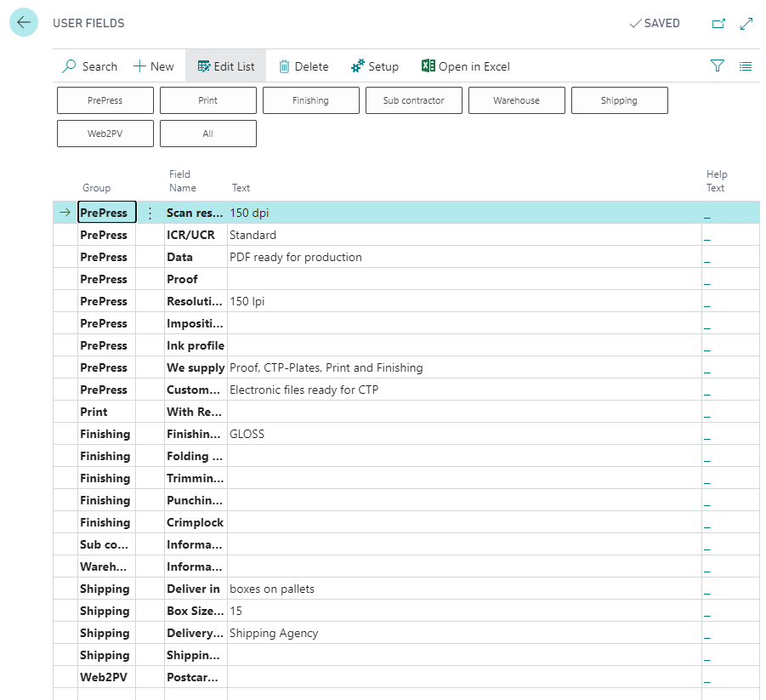Filter by the Shipping button
This screenshot has height=700, width=766.
pyautogui.click(x=620, y=100)
